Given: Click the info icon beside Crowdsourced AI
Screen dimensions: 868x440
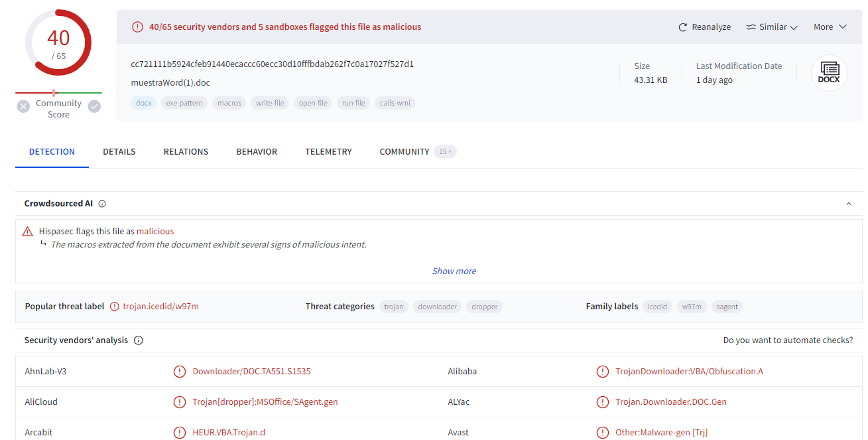Looking at the screenshot, I should 102,204.
